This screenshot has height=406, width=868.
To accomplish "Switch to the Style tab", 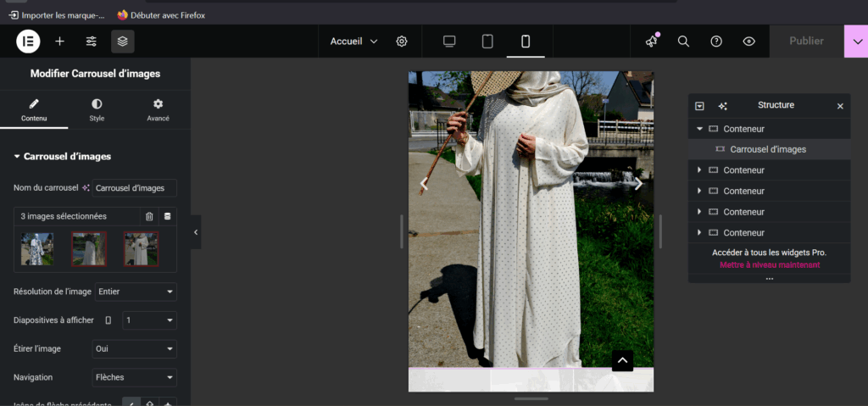I will point(97,109).
